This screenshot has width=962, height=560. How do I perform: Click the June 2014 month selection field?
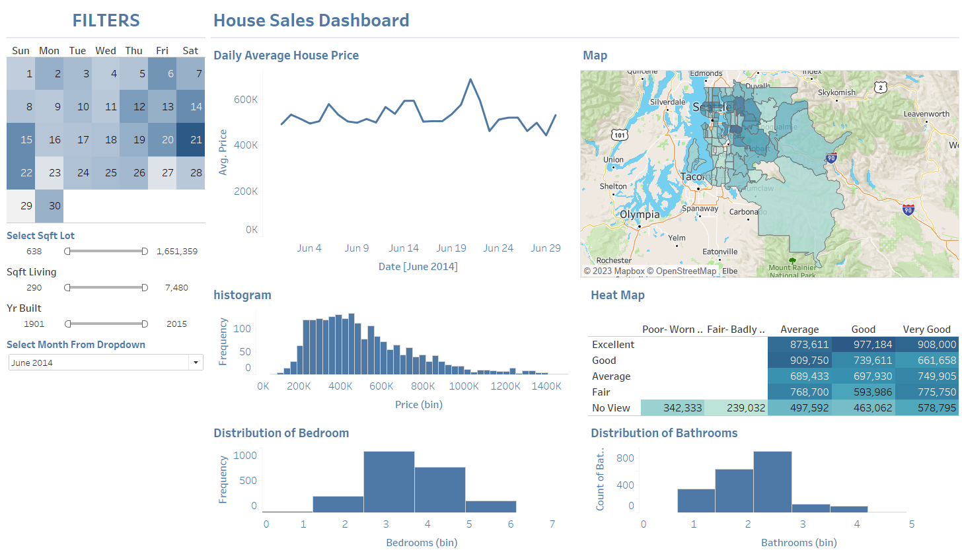[x=98, y=363]
